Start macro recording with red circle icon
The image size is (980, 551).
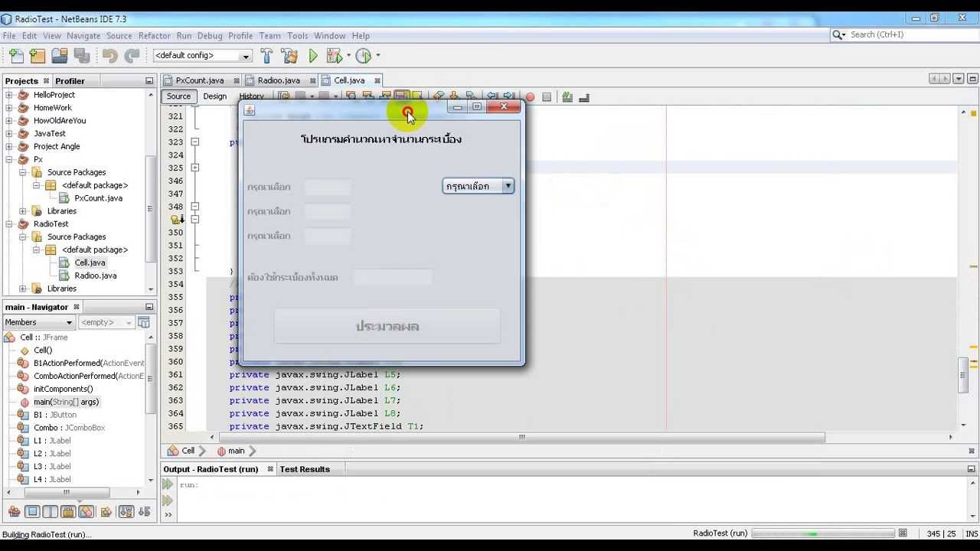click(530, 97)
